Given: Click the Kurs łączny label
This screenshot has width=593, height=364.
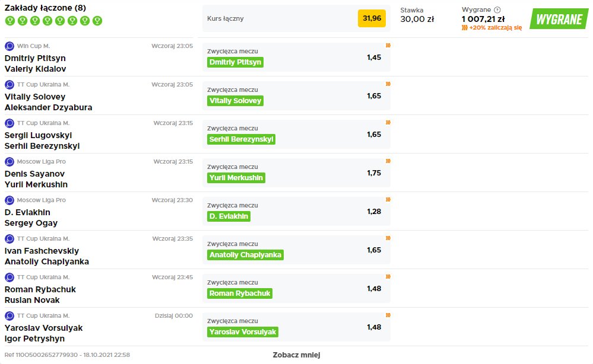Looking at the screenshot, I should [x=226, y=18].
